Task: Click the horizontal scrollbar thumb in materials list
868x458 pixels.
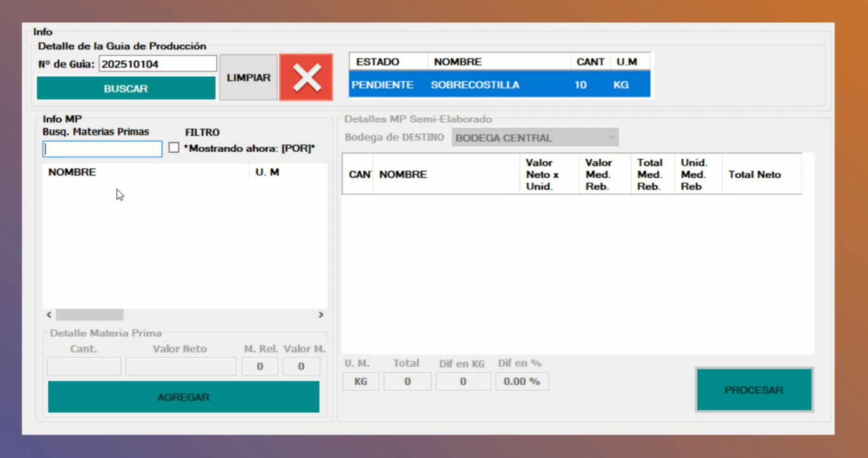Action: pyautogui.click(x=90, y=315)
